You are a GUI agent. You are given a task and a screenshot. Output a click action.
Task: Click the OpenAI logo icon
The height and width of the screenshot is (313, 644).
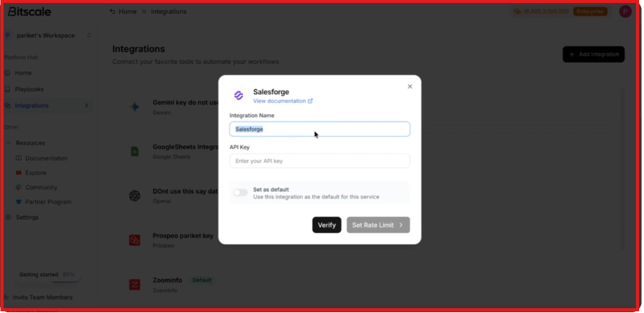pyautogui.click(x=135, y=196)
